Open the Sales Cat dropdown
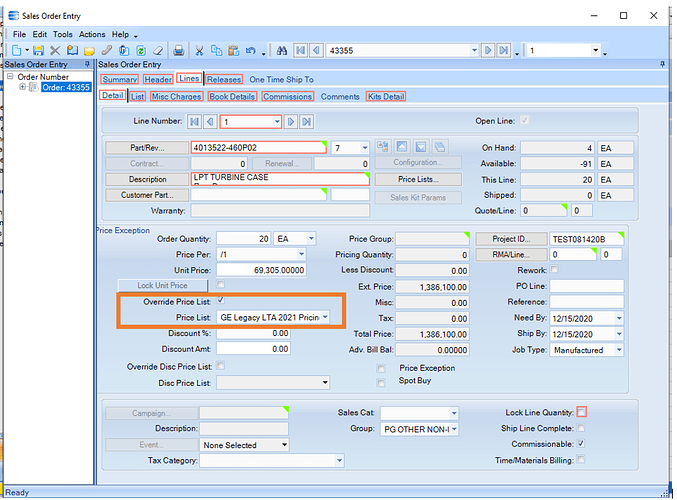This screenshot has width=677, height=500. [x=453, y=413]
